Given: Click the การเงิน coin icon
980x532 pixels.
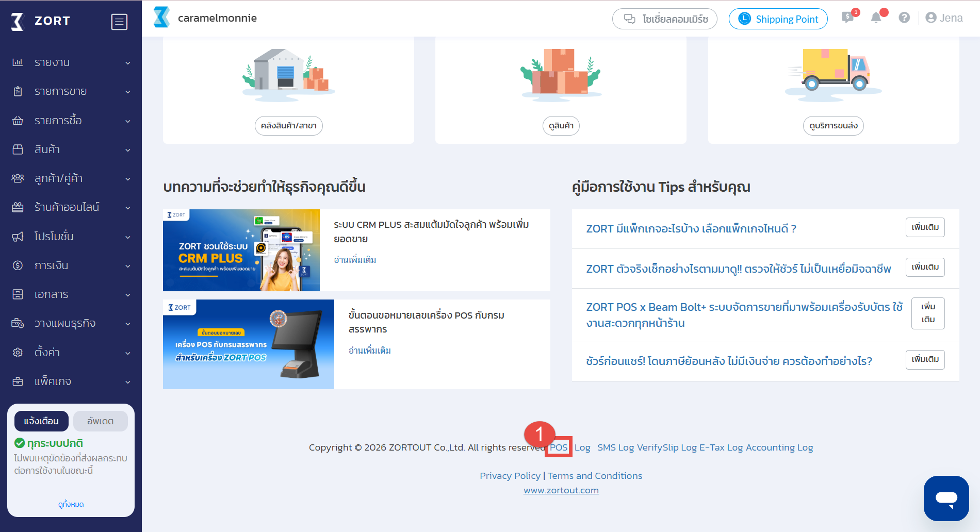Looking at the screenshot, I should coord(18,265).
